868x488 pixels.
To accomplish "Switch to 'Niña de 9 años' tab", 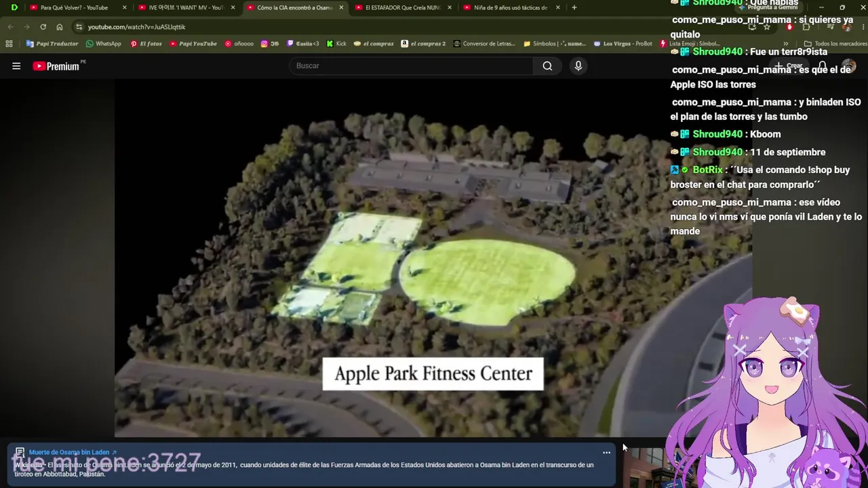I will coord(511,7).
